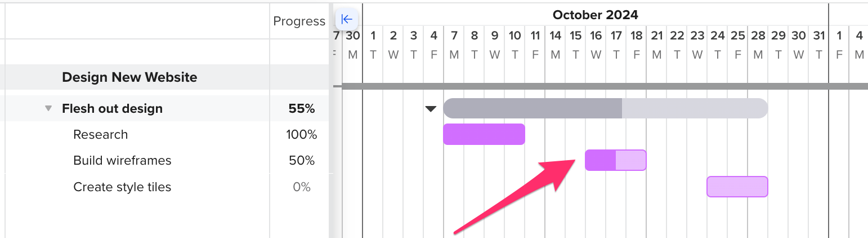Click the October 2024 month header
868x238 pixels.
pos(596,15)
